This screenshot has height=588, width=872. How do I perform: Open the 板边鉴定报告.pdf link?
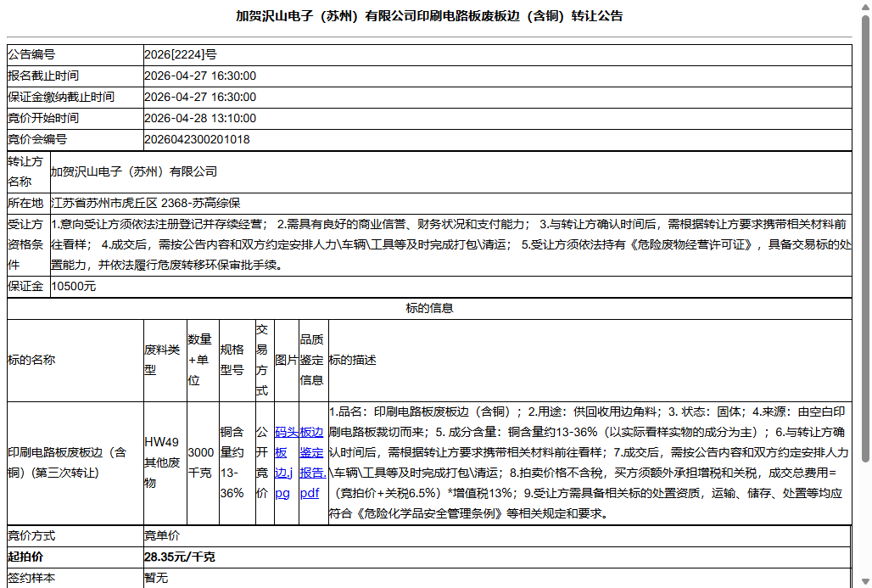[312, 462]
